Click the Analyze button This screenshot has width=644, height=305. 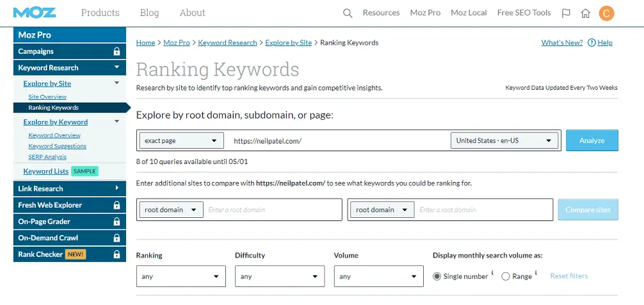(592, 140)
